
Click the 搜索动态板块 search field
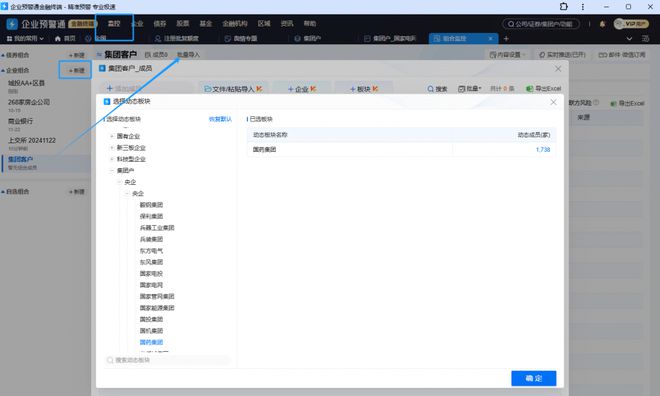tap(168, 360)
